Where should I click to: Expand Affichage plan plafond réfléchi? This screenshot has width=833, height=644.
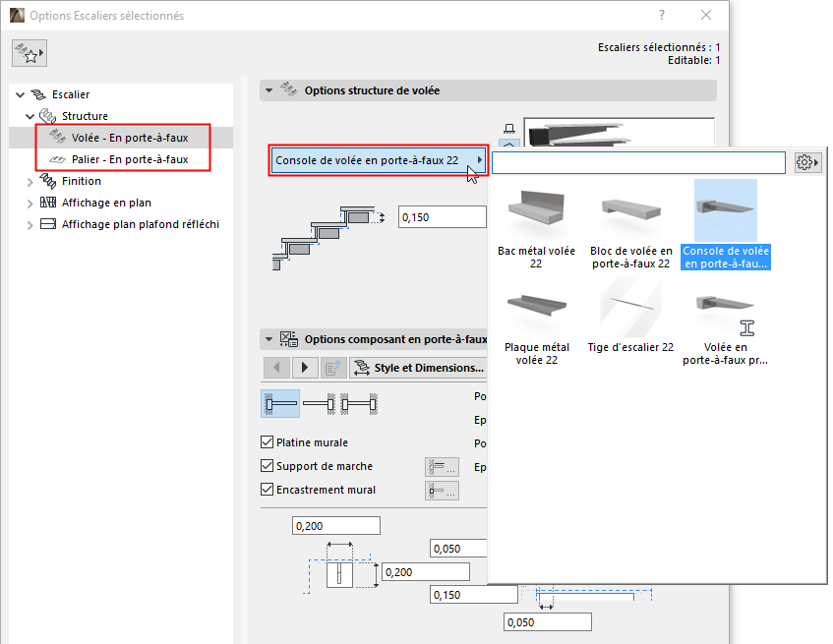coord(30,224)
